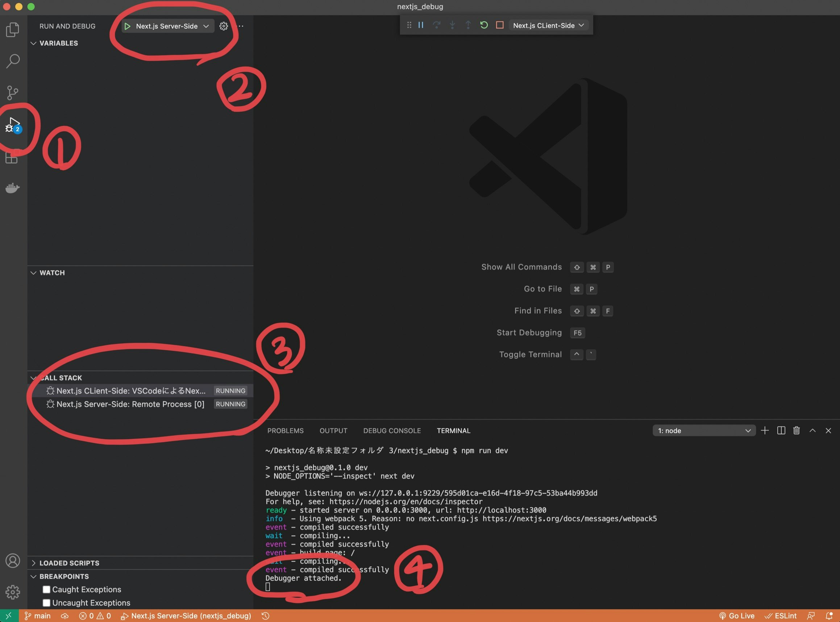Stop debugging with the red square

point(499,25)
